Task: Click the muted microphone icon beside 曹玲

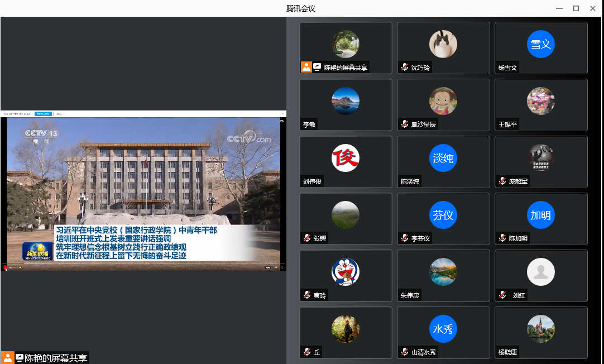Action: pyautogui.click(x=307, y=295)
